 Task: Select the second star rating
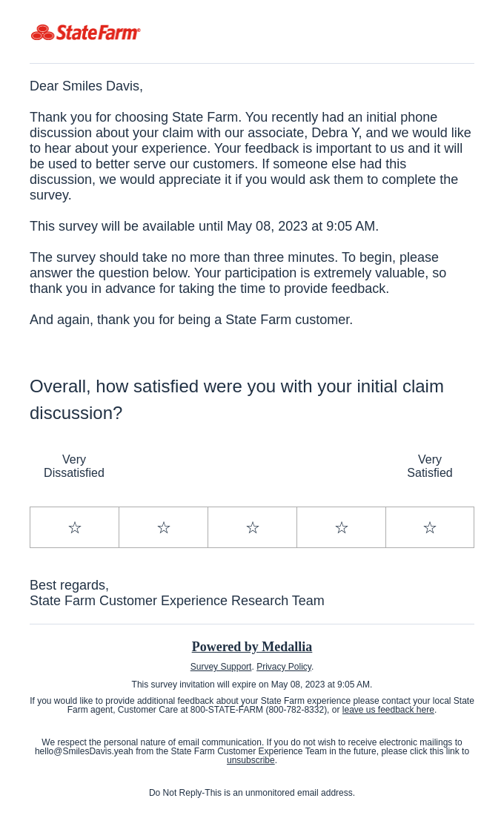click(163, 527)
